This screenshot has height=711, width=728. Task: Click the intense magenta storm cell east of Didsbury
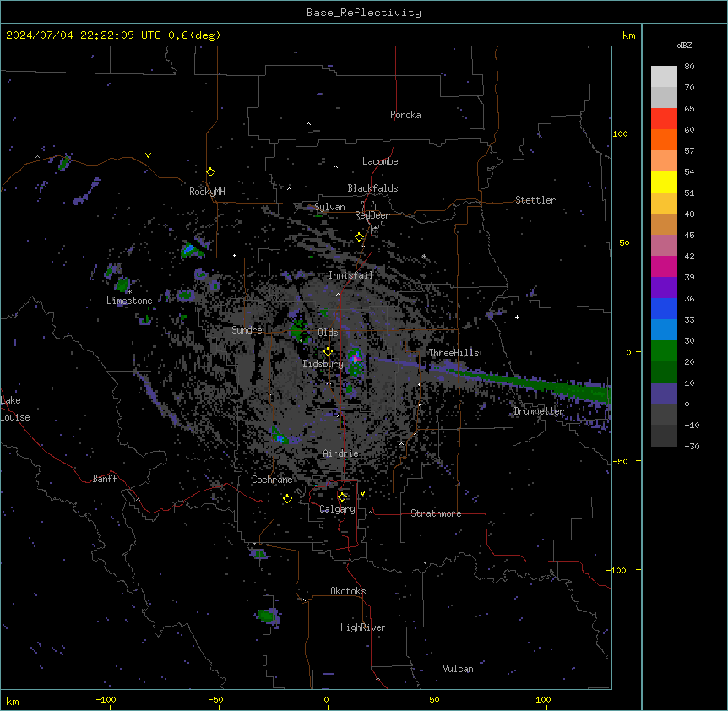(x=356, y=358)
